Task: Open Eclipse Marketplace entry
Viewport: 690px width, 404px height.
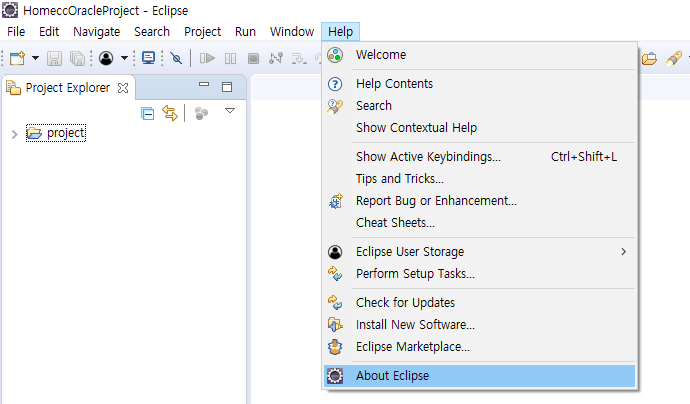Action: 479,347
